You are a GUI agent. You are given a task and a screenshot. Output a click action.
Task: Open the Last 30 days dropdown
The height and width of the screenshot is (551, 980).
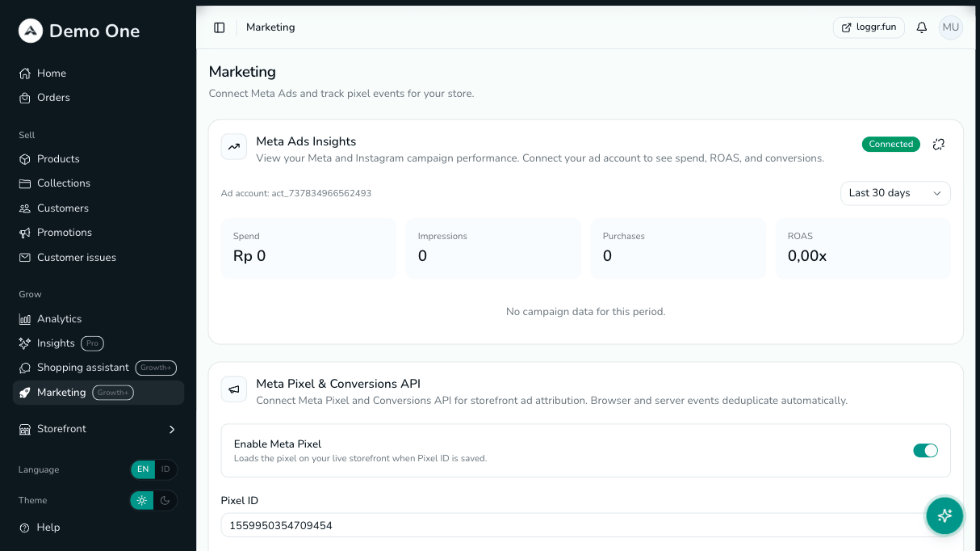coord(895,193)
